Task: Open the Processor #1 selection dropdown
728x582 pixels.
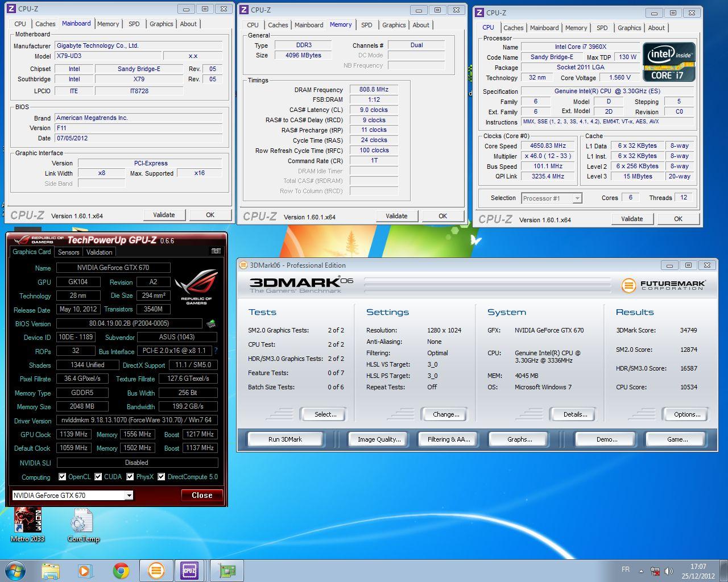Action: [x=577, y=198]
